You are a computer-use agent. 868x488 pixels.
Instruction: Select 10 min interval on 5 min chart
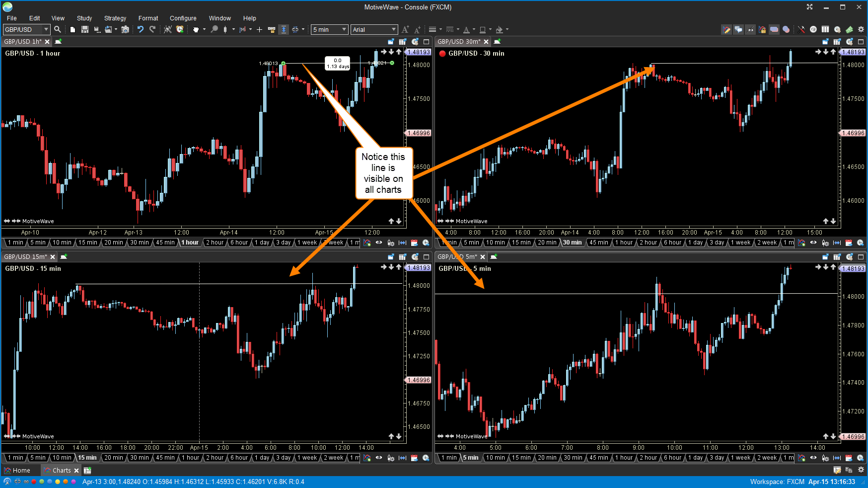click(x=495, y=458)
